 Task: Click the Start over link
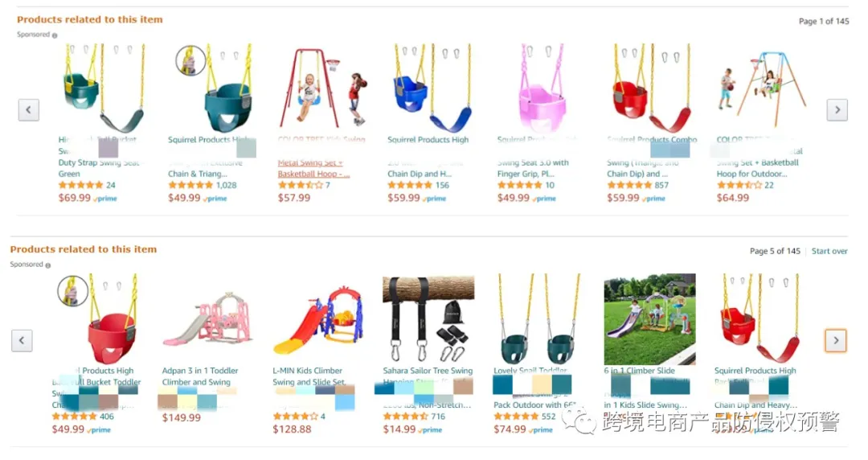[829, 251]
